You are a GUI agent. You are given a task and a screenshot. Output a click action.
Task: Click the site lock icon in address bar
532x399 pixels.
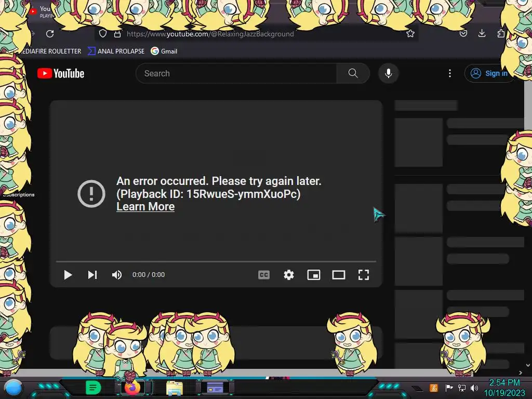pos(117,34)
